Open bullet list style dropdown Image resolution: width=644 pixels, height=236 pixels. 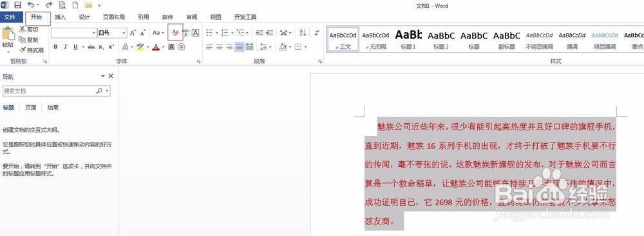click(x=216, y=32)
